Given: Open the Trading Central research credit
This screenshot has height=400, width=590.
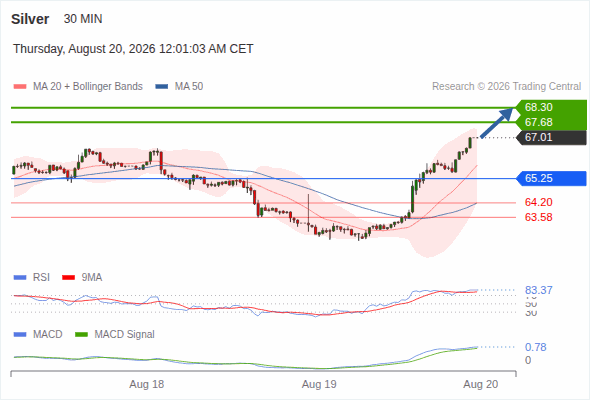Looking at the screenshot, I should pos(506,87).
